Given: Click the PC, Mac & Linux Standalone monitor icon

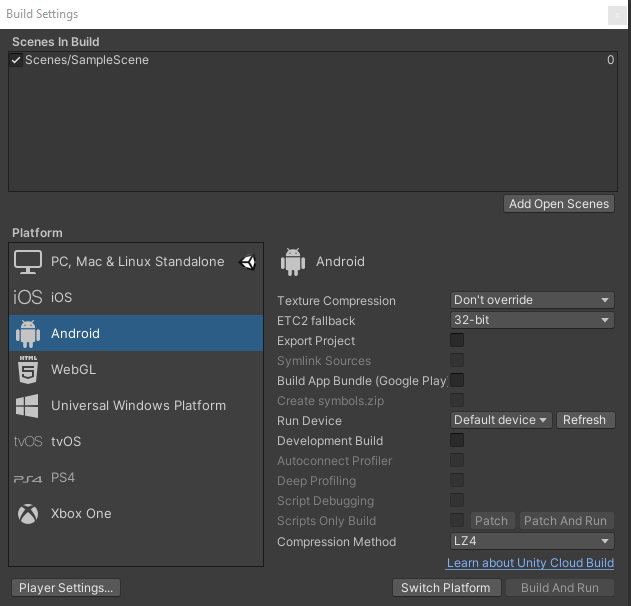Looking at the screenshot, I should coord(28,261).
